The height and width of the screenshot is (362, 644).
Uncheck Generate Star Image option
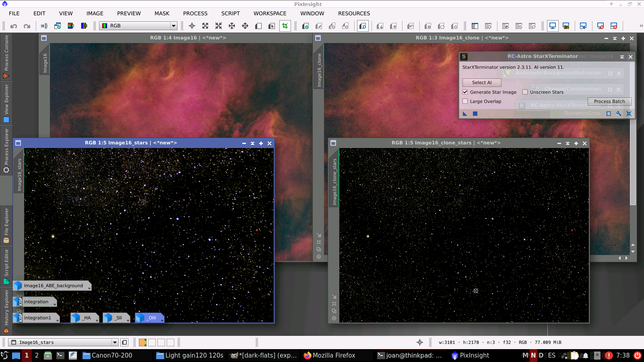(x=465, y=92)
